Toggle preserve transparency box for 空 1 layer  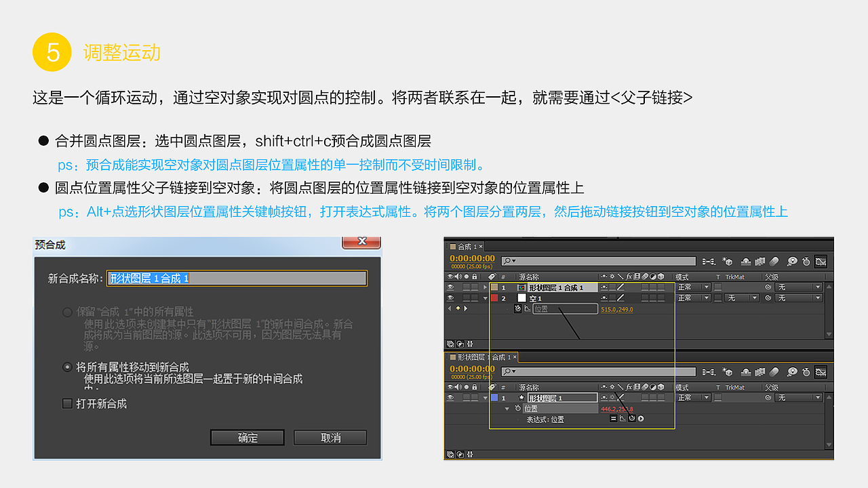point(717,298)
